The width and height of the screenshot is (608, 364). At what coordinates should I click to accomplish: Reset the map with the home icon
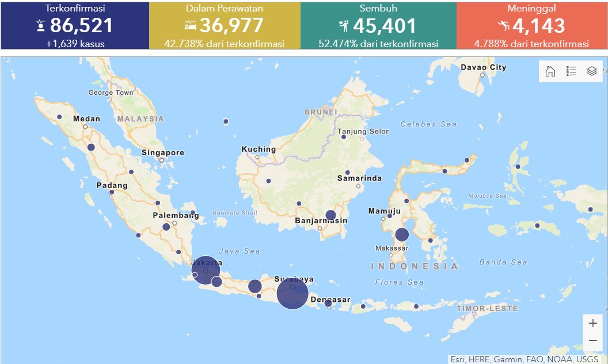tap(550, 71)
